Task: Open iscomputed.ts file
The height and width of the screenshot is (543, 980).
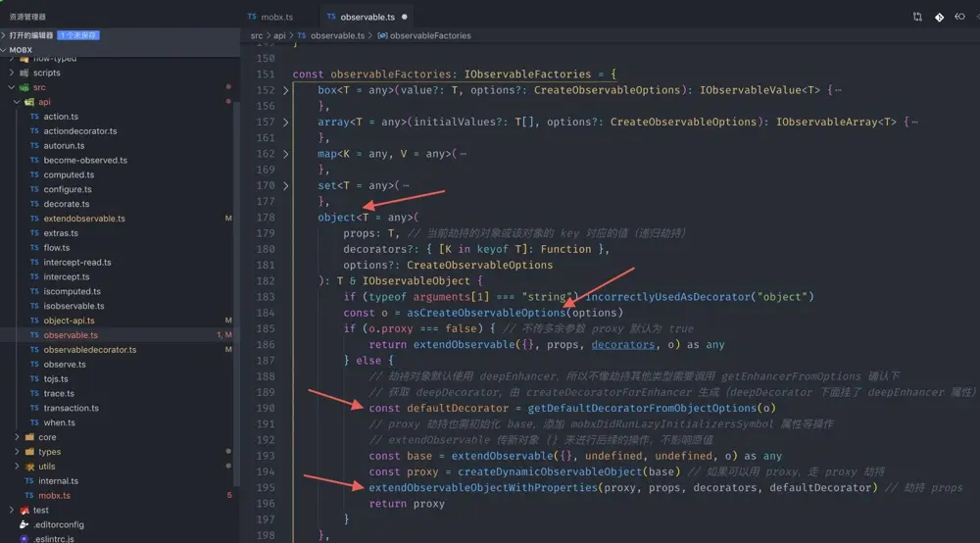Action: [x=72, y=291]
